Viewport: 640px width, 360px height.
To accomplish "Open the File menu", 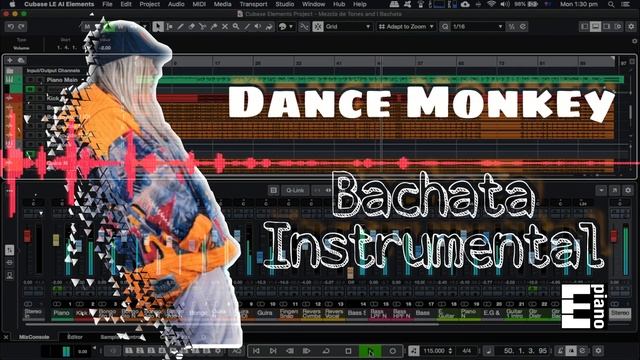I will click(107, 4).
